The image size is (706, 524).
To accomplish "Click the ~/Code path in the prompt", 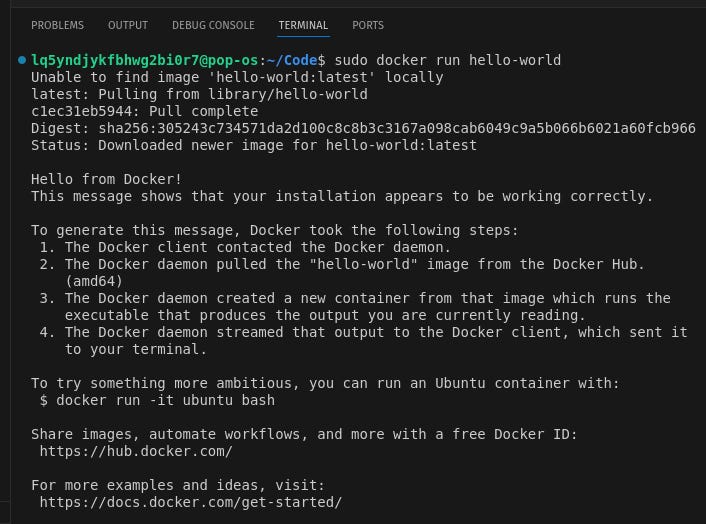I will point(292,60).
